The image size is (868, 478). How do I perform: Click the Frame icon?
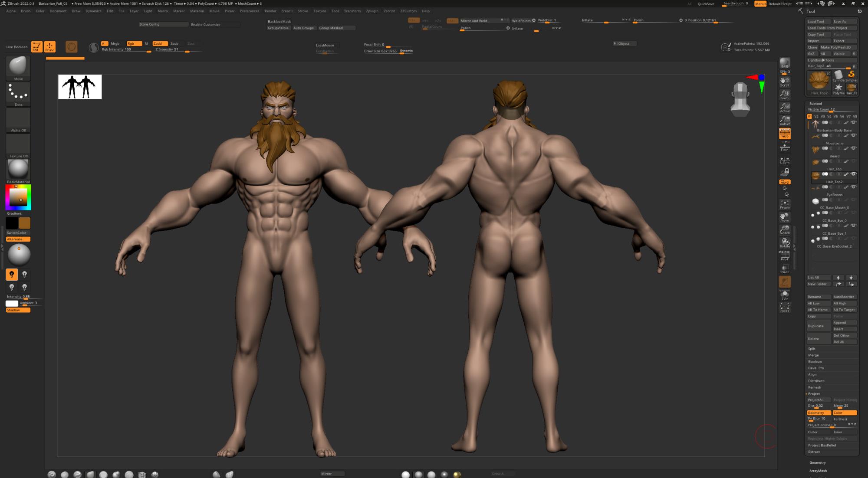[785, 204]
